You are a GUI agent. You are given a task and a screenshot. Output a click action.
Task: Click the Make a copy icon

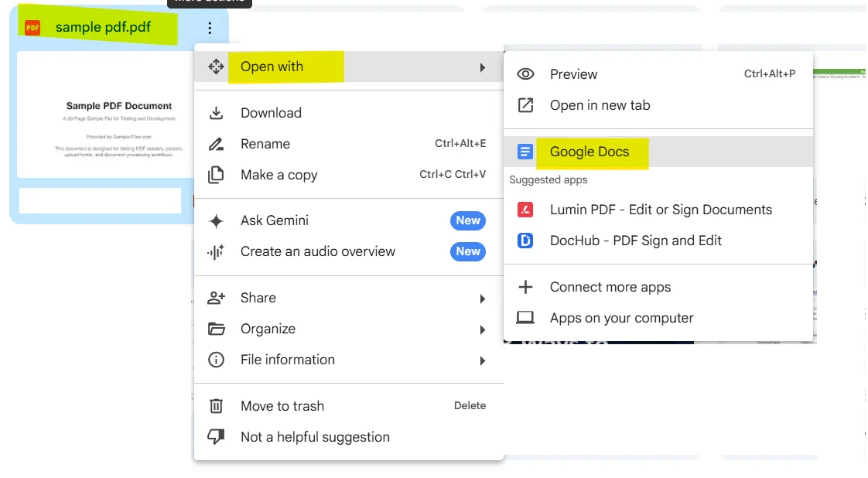(216, 175)
